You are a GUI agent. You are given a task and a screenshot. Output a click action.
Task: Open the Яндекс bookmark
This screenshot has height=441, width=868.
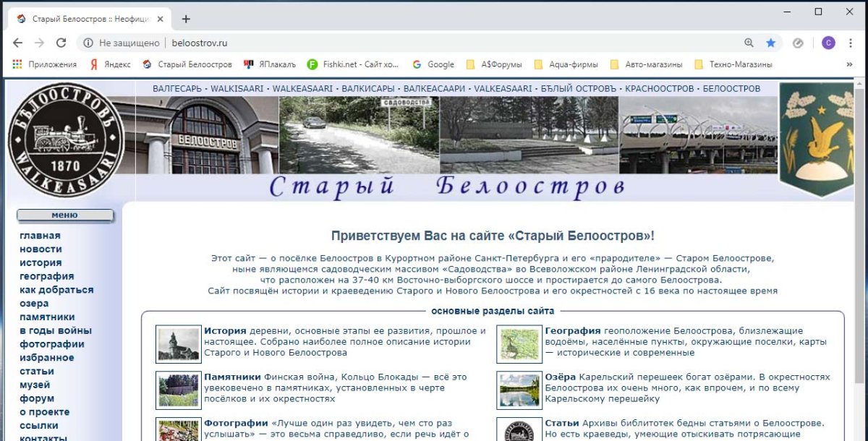tap(110, 64)
